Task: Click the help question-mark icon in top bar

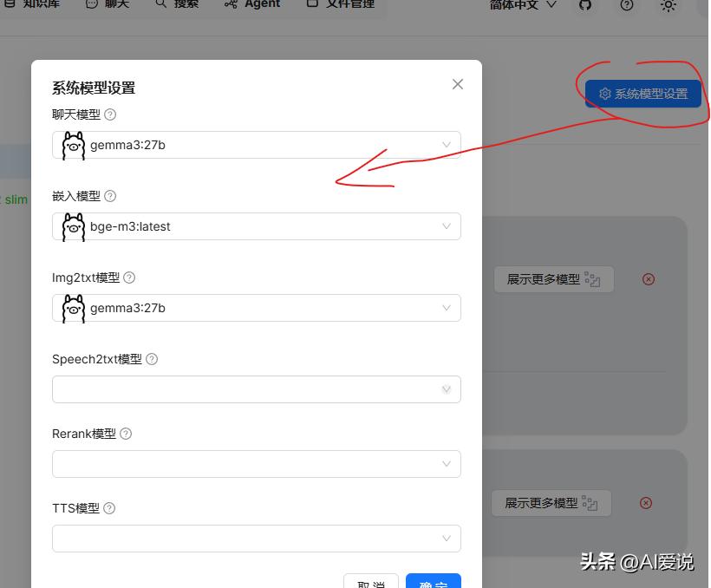Action: click(627, 4)
